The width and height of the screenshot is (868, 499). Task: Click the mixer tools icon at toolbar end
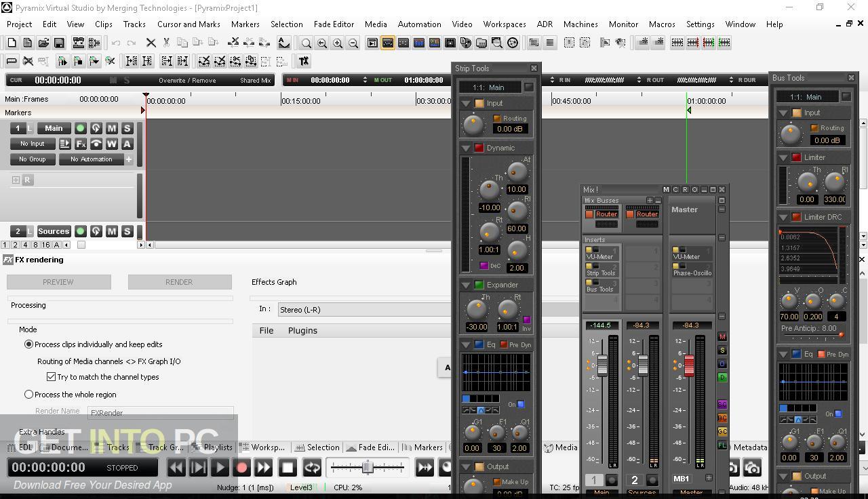(x=304, y=61)
